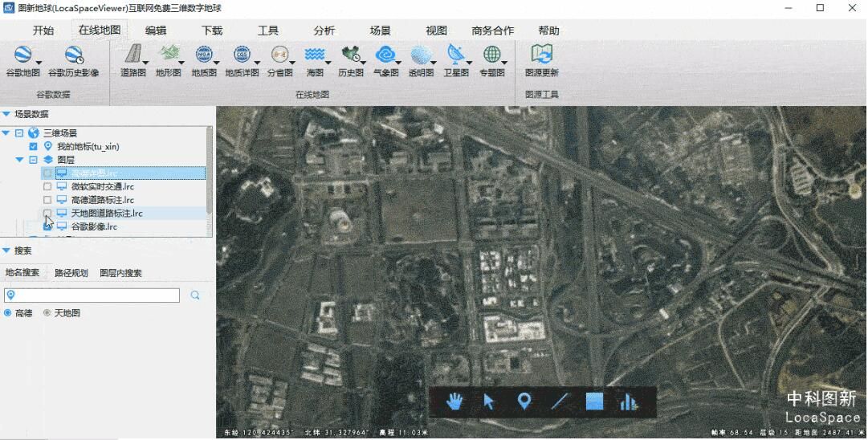Image resolution: width=868 pixels, height=440 pixels.
Task: Collapse the 三维场景 tree node
Action: pos(19,133)
